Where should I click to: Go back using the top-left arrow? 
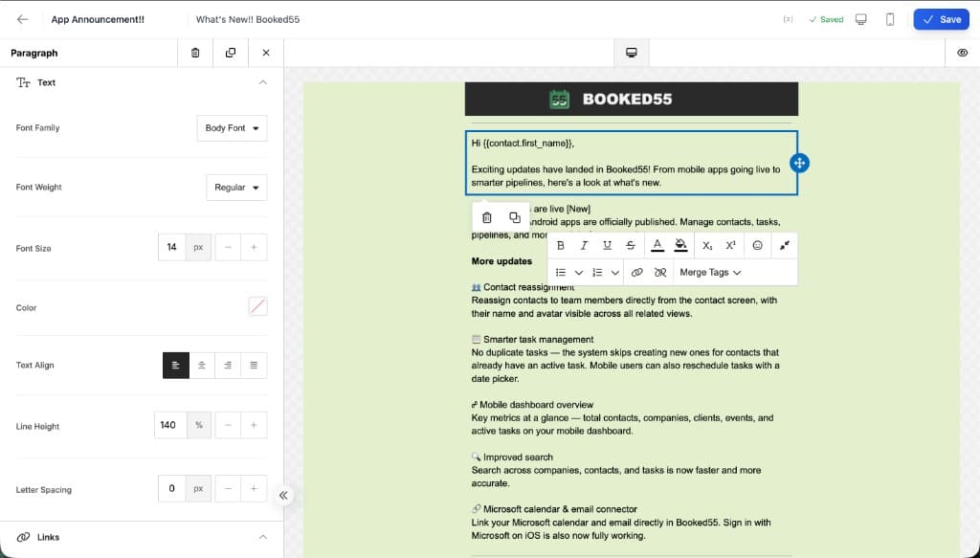tap(23, 19)
